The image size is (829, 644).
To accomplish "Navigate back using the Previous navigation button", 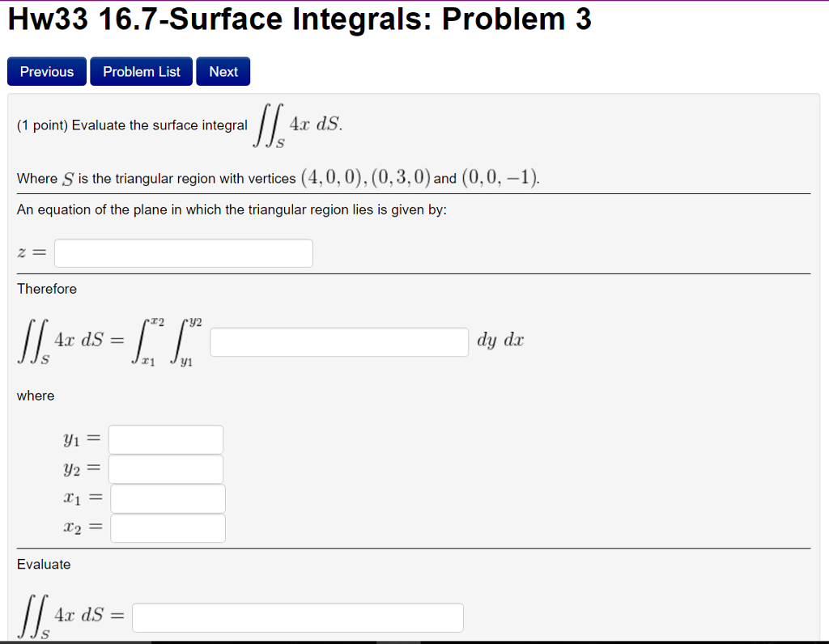I will [46, 71].
